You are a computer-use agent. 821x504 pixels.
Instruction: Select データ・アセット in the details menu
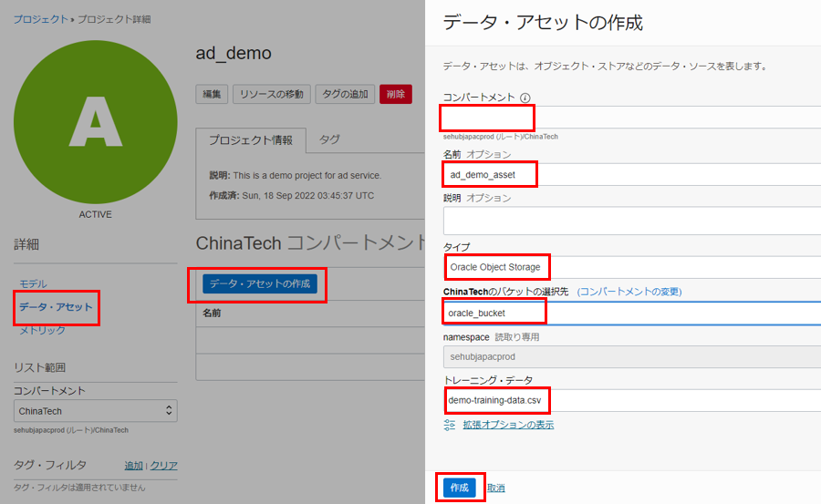(56, 307)
